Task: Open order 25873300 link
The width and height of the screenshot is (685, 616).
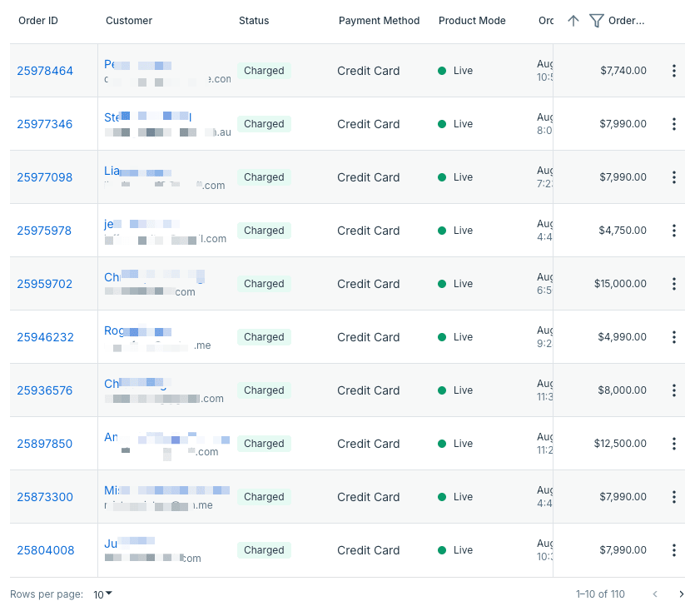Action: 45,497
